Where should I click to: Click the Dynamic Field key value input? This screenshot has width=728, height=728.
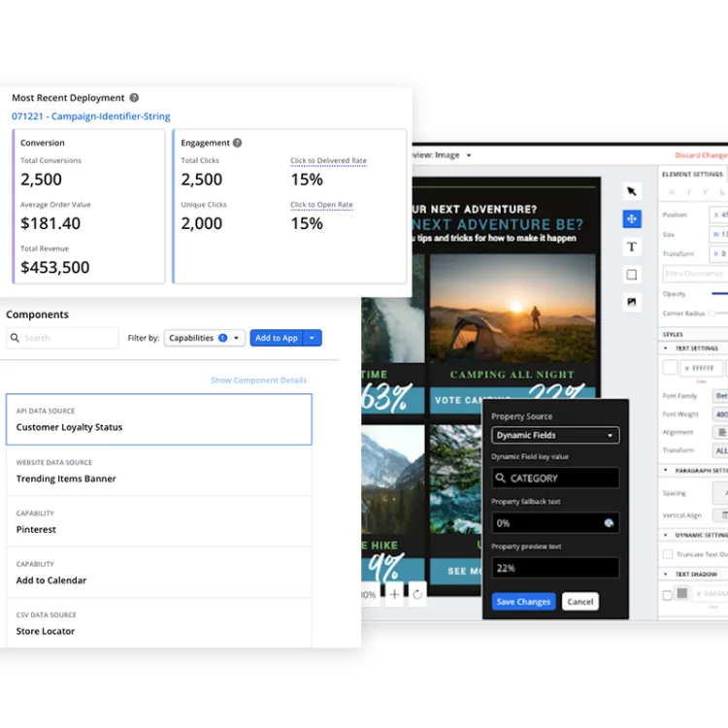555,478
